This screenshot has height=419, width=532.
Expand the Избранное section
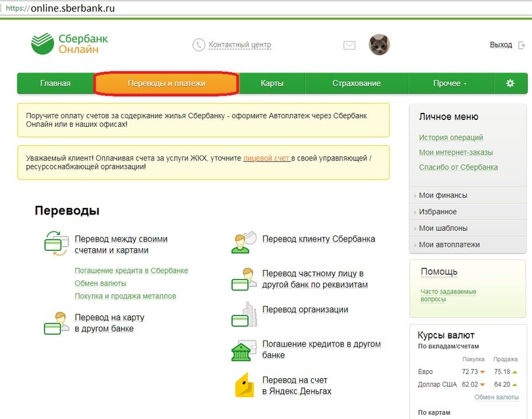pyautogui.click(x=468, y=212)
